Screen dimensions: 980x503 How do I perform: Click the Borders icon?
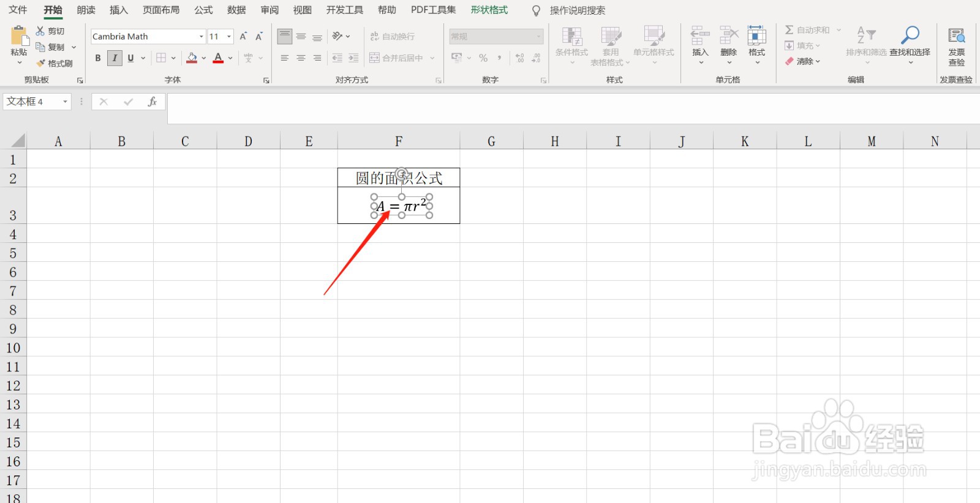(x=161, y=58)
